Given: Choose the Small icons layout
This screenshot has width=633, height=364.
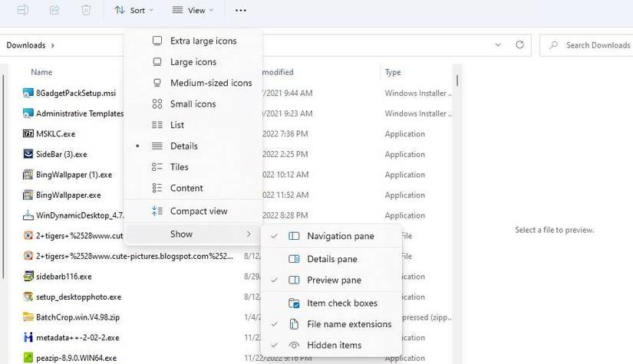Looking at the screenshot, I should coord(193,104).
